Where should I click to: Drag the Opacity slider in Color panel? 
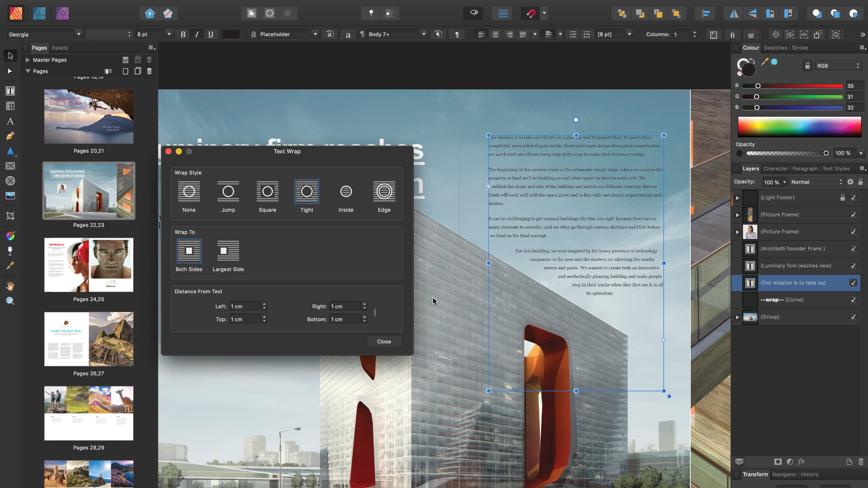click(825, 153)
